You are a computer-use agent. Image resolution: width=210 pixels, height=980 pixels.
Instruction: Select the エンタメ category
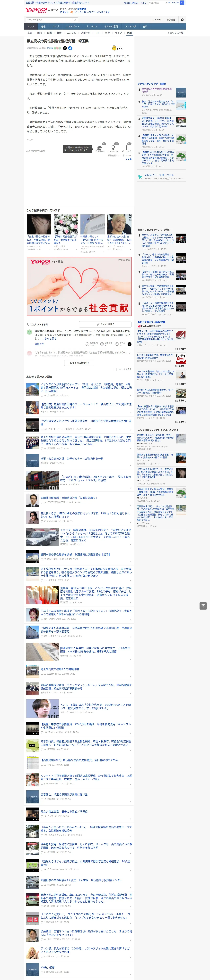[x=71, y=33]
